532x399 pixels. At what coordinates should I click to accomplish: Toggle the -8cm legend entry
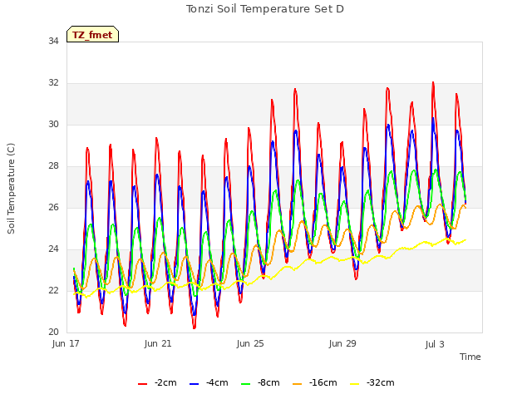[260, 383]
